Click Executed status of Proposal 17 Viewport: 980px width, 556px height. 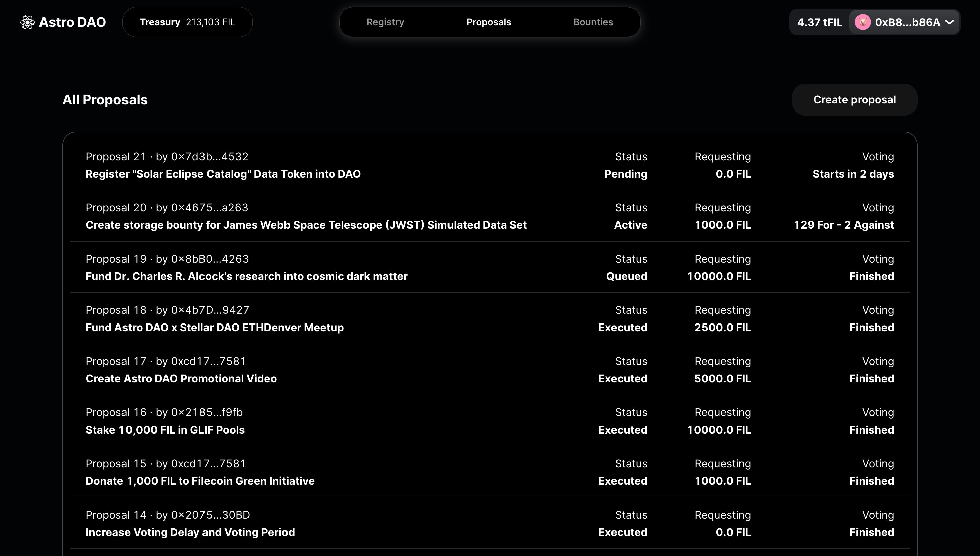tap(623, 379)
